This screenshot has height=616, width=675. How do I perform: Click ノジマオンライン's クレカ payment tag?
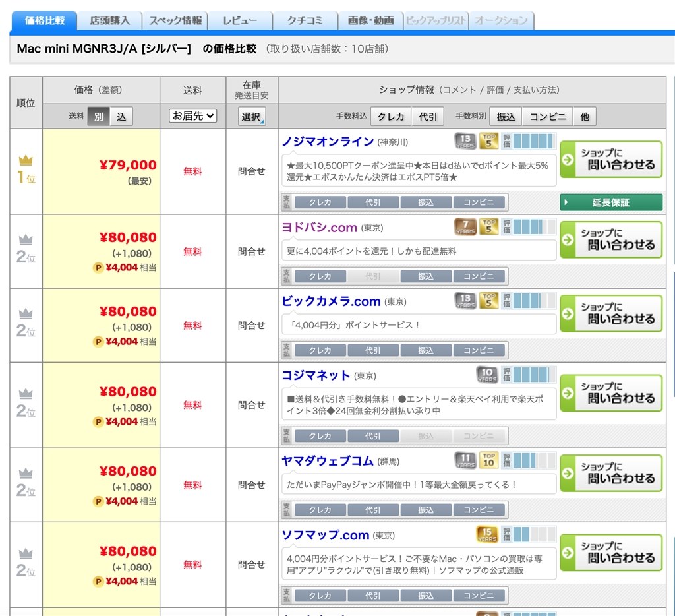tap(320, 202)
